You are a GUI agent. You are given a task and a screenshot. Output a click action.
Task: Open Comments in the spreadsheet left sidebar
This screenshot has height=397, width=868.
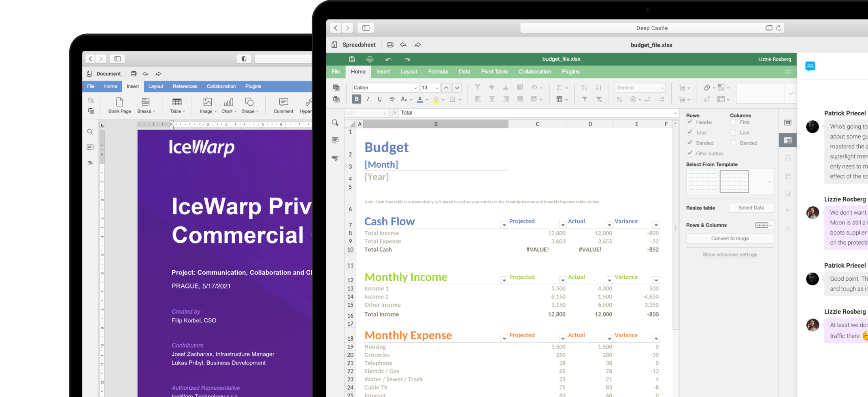(x=335, y=140)
